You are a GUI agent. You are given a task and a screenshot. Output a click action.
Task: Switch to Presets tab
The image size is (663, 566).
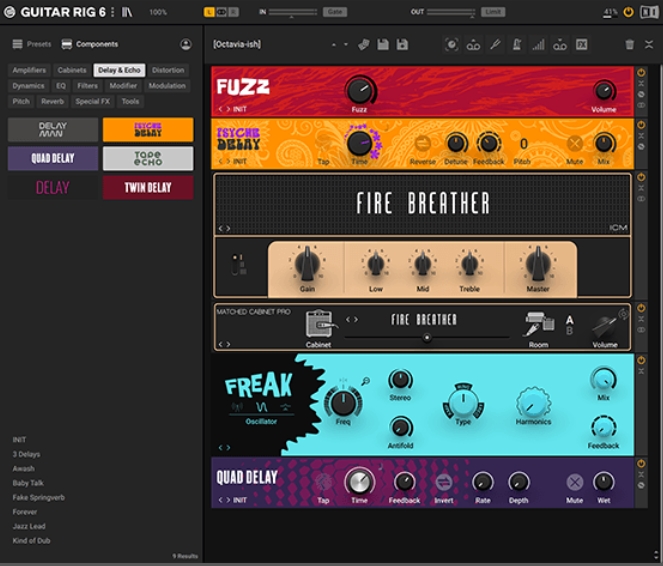point(32,44)
